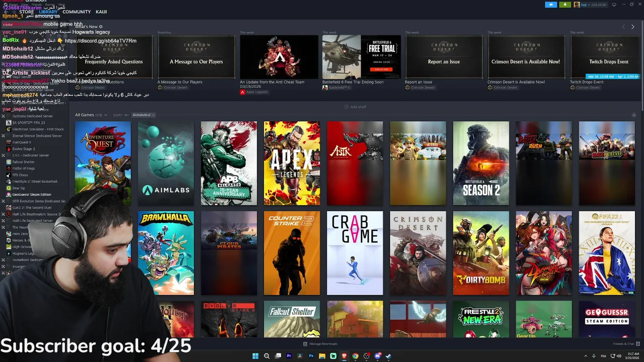644x362 pixels.
Task: Open A Message to Our Players news
Action: 196,57
